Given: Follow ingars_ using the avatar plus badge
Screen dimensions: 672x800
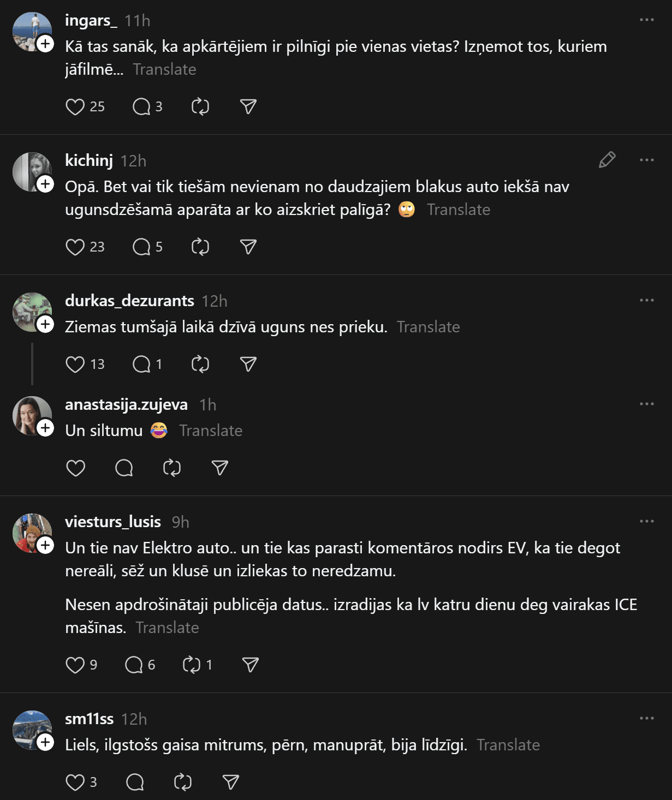Looking at the screenshot, I should click(x=45, y=44).
